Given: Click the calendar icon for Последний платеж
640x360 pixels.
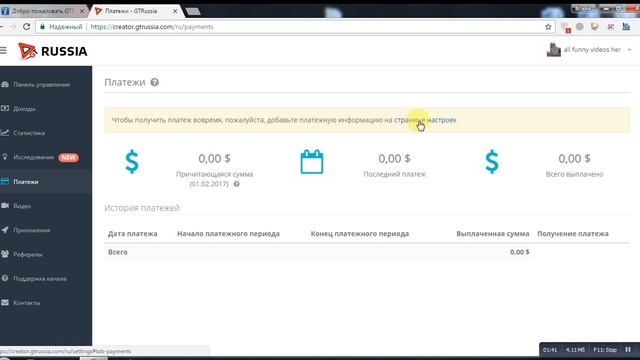Looking at the screenshot, I should click(x=312, y=162).
